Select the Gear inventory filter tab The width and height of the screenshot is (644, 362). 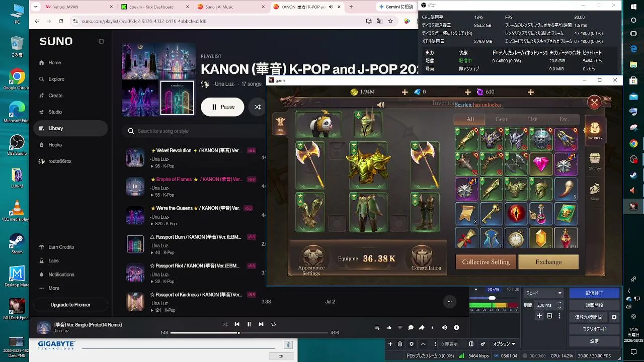pos(502,119)
